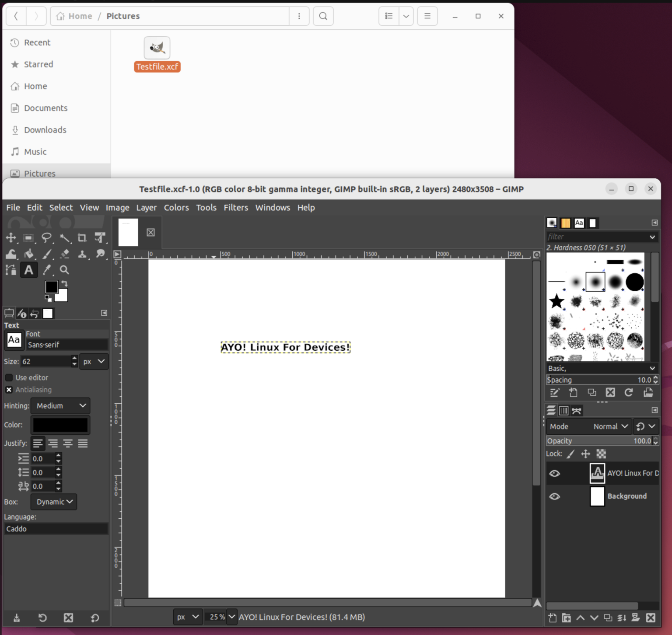
Task: Expand the Hinting dropdown
Action: coord(60,406)
